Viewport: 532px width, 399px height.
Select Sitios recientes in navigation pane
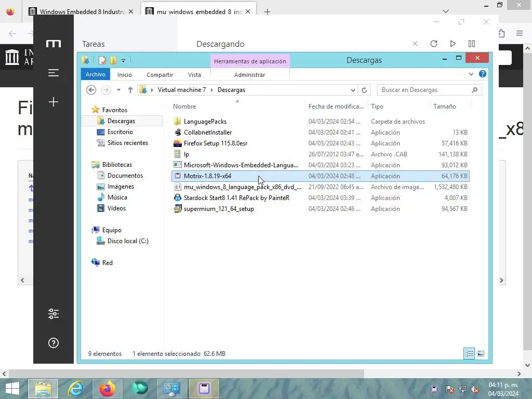[x=128, y=143]
